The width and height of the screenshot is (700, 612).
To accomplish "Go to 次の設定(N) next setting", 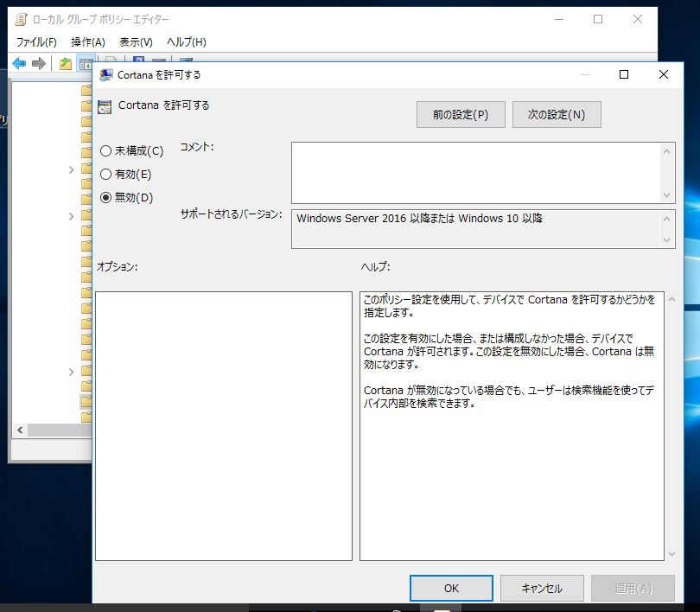I will tap(557, 115).
